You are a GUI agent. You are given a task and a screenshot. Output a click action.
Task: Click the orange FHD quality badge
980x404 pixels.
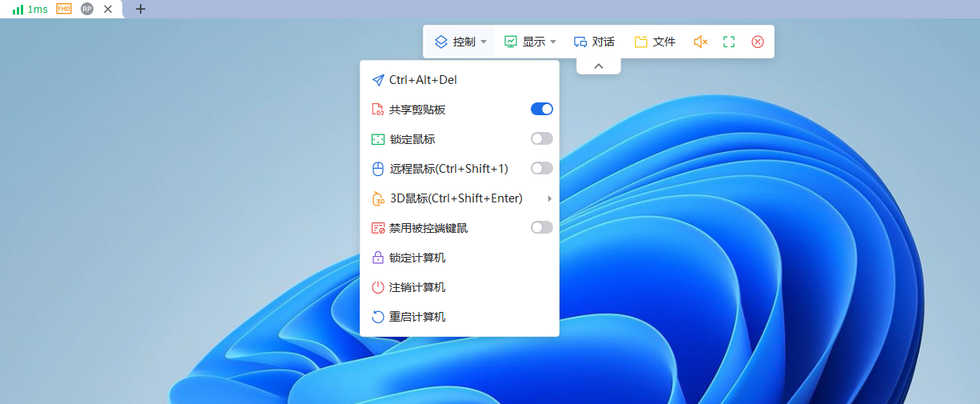click(x=64, y=9)
